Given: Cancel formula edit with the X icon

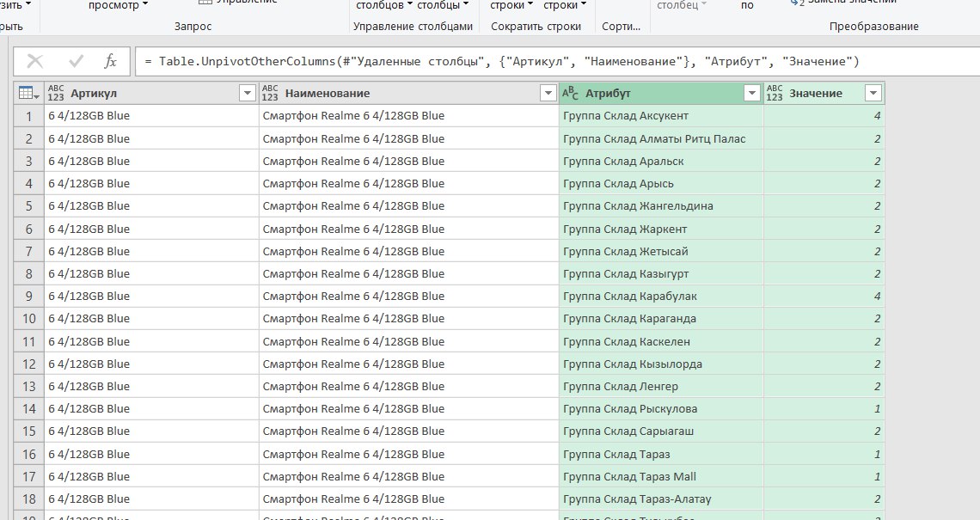Looking at the screenshot, I should coord(35,61).
